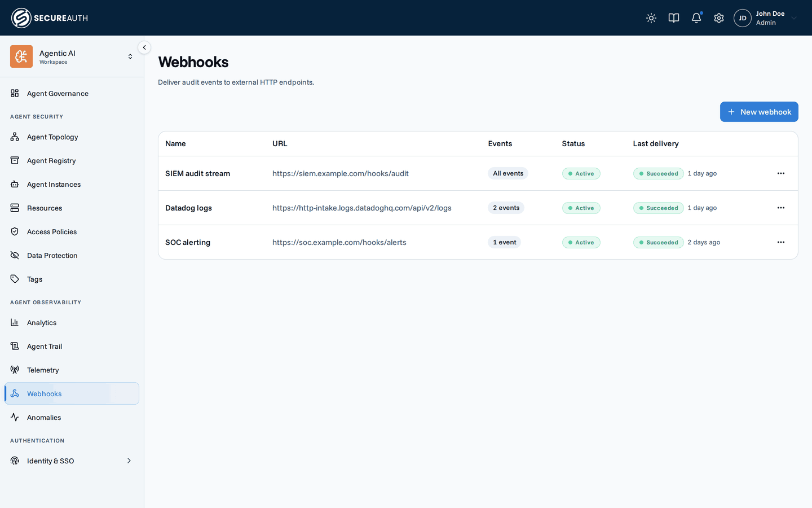Click the 2 events badge

[x=506, y=208]
